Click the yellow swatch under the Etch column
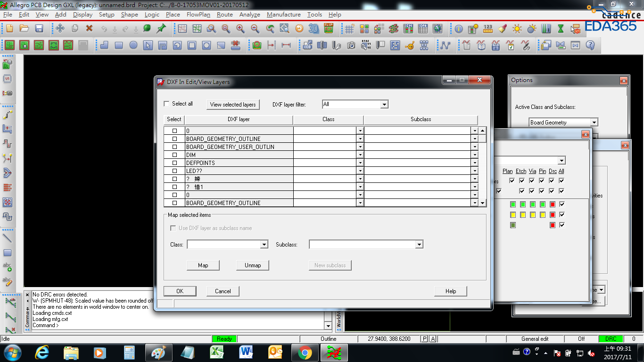 pyautogui.click(x=523, y=215)
